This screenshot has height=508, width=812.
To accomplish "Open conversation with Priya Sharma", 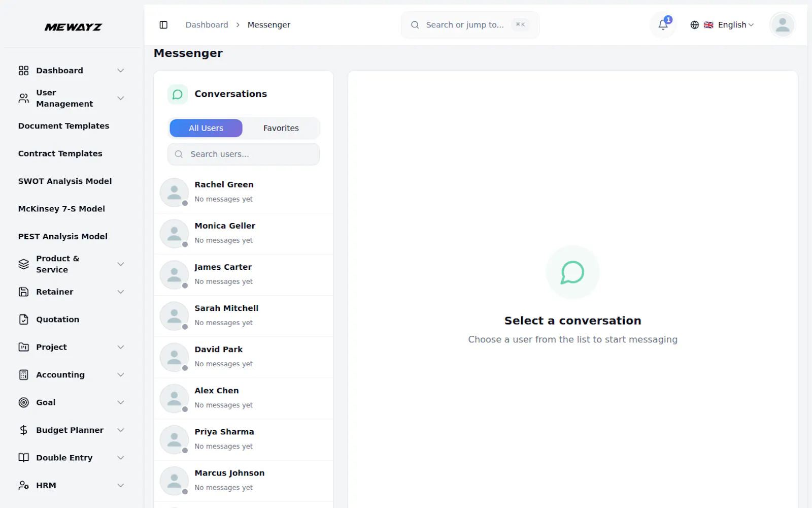I will 244,439.
